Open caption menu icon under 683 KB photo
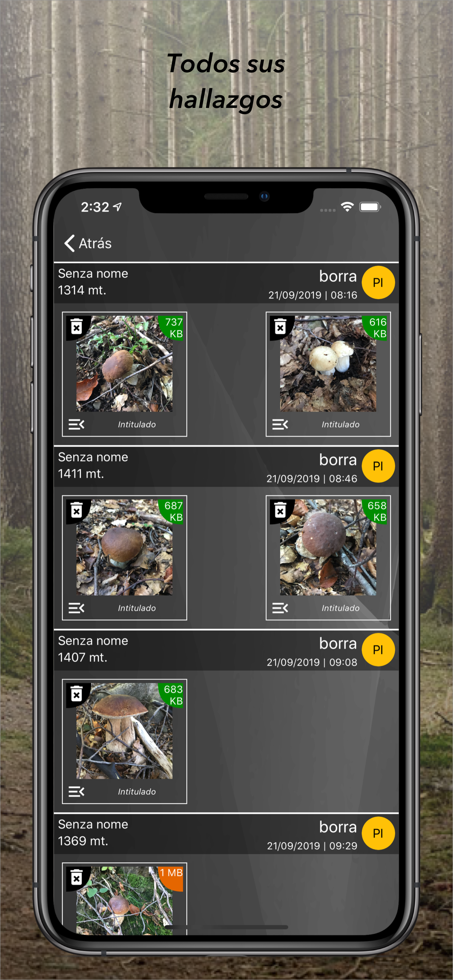Screen dimensions: 453x980 tap(77, 792)
